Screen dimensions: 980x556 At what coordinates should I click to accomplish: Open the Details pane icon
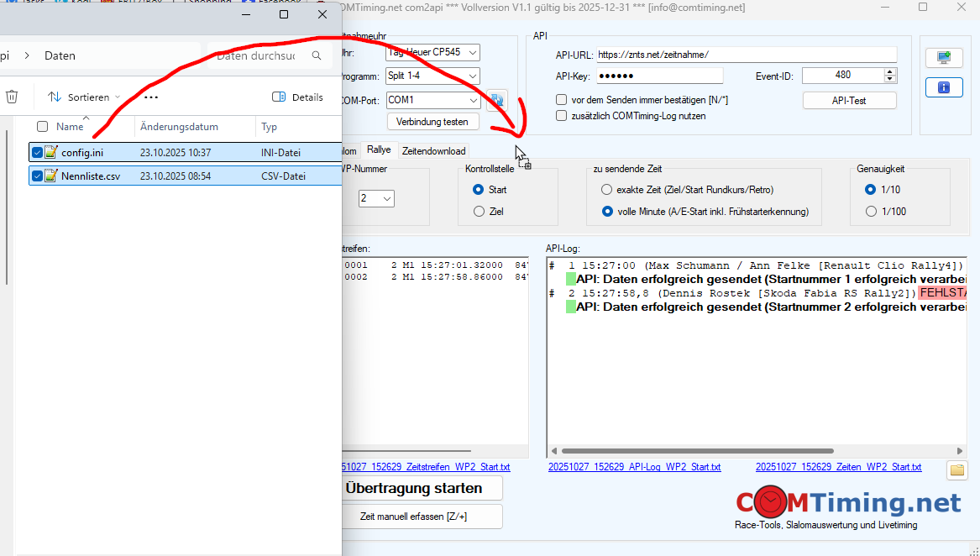tap(298, 97)
